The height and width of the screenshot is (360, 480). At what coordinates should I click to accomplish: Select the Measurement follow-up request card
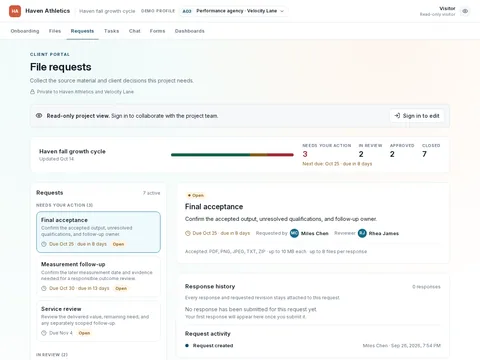pyautogui.click(x=98, y=276)
